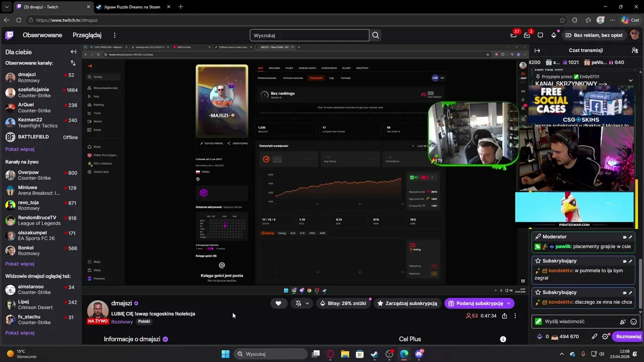The width and height of the screenshot is (644, 362).
Task: Go to Obserwowane page
Action: (x=42, y=35)
